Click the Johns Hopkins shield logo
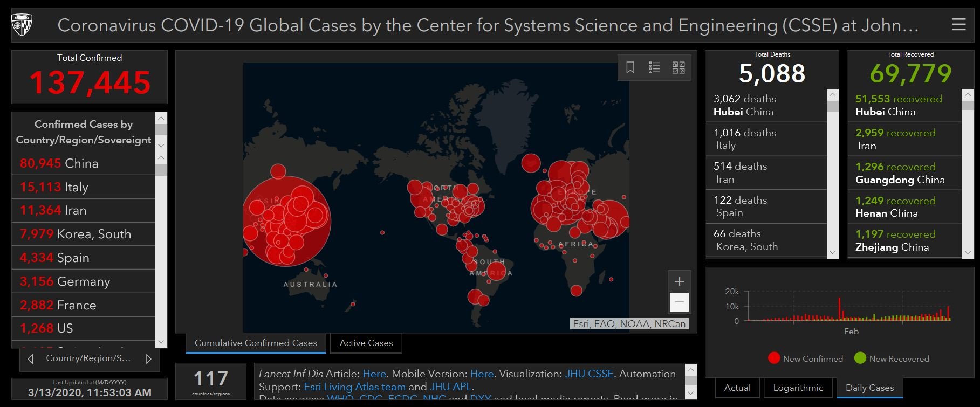The width and height of the screenshot is (980, 407). click(x=22, y=25)
